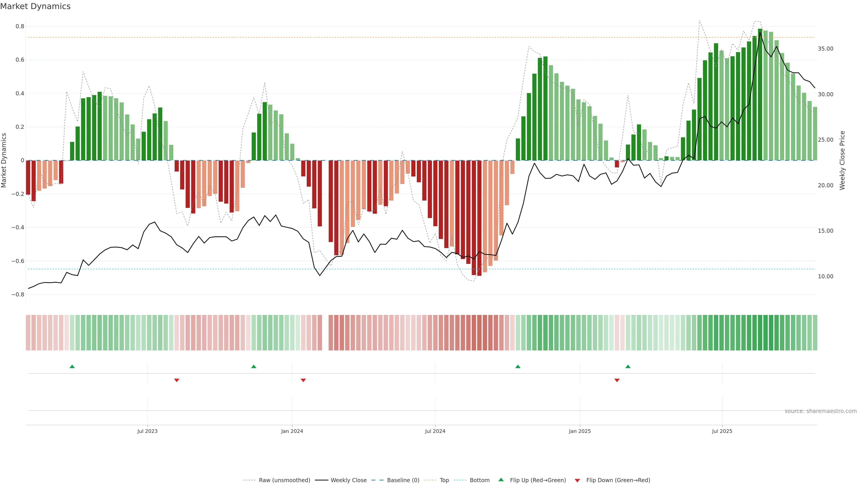Click the red flip-down marker in 2025
The image size is (868, 488).
617,380
